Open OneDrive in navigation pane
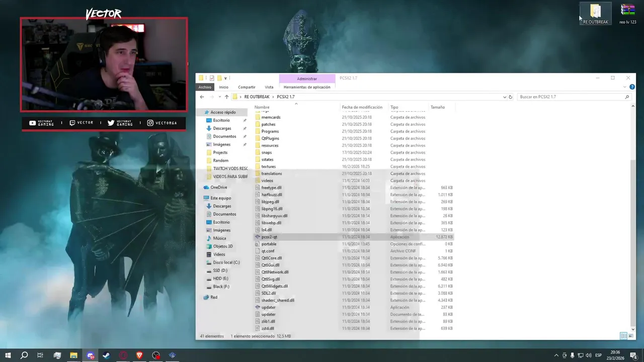The height and width of the screenshot is (362, 644). (218, 187)
